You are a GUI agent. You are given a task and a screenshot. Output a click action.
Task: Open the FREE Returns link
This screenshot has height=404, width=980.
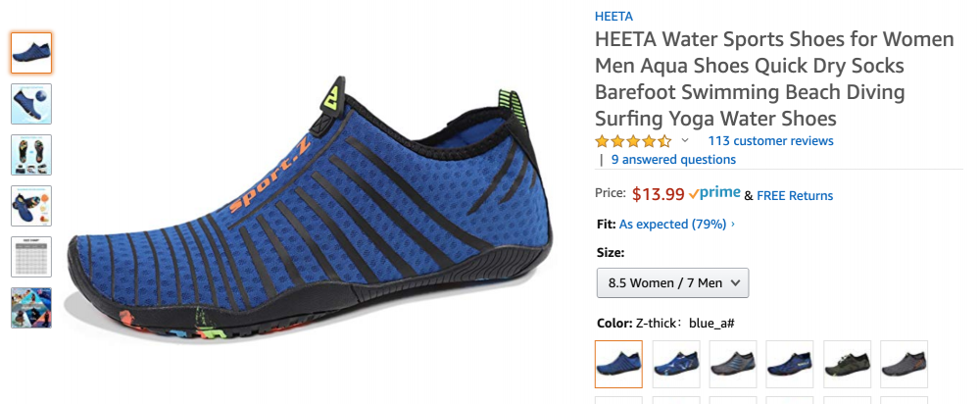point(795,196)
